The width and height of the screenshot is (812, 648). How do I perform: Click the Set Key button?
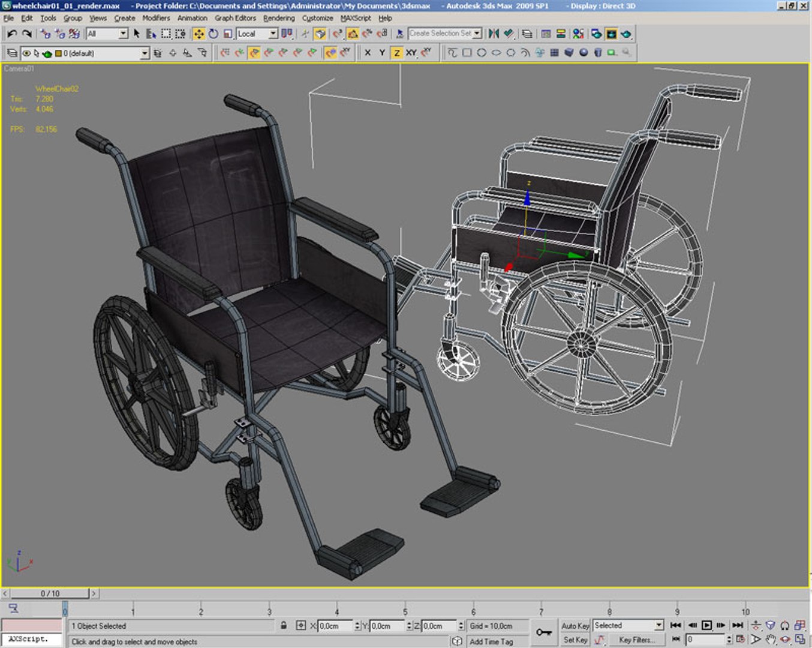[x=575, y=640]
